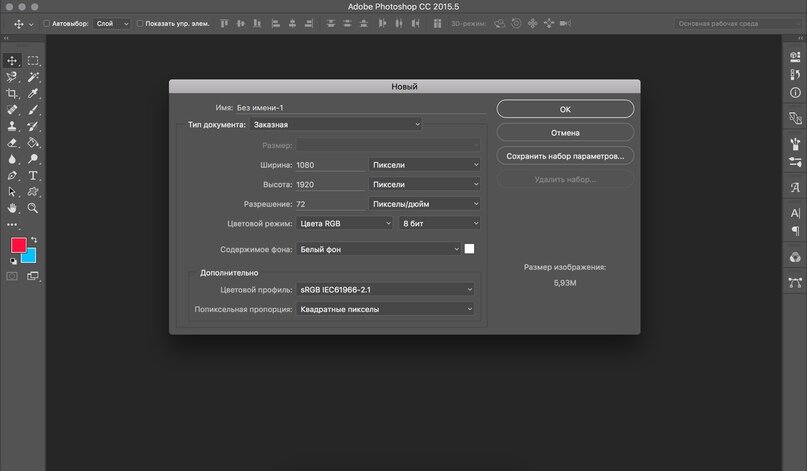Select the Brush tool

pos(33,110)
